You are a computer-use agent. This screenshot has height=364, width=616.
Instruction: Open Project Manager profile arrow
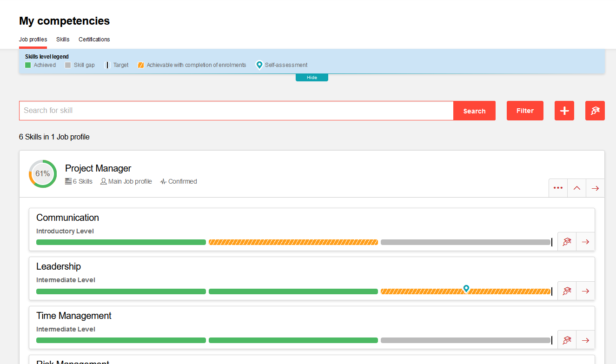coord(595,188)
